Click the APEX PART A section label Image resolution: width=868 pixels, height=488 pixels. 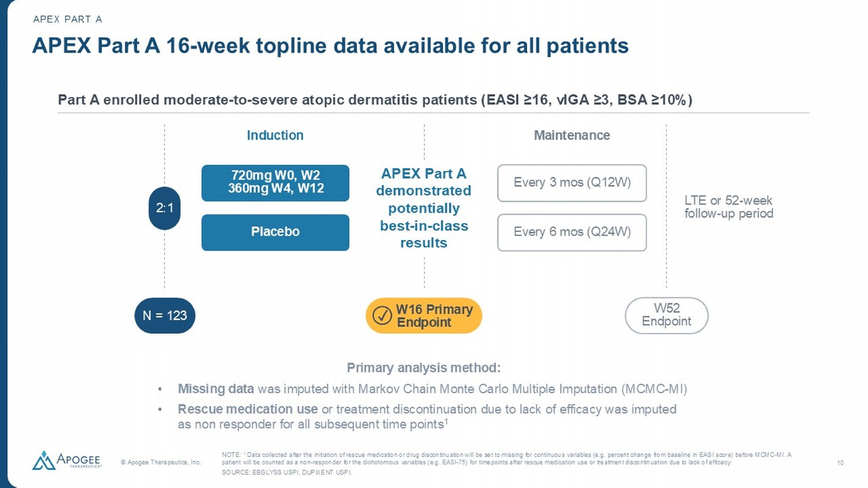(x=68, y=20)
